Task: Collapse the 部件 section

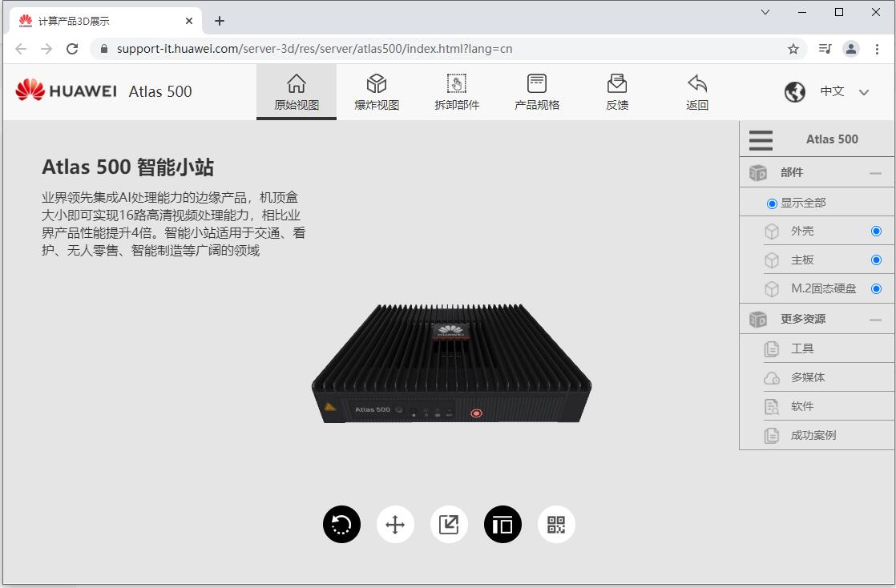Action: coord(875,172)
